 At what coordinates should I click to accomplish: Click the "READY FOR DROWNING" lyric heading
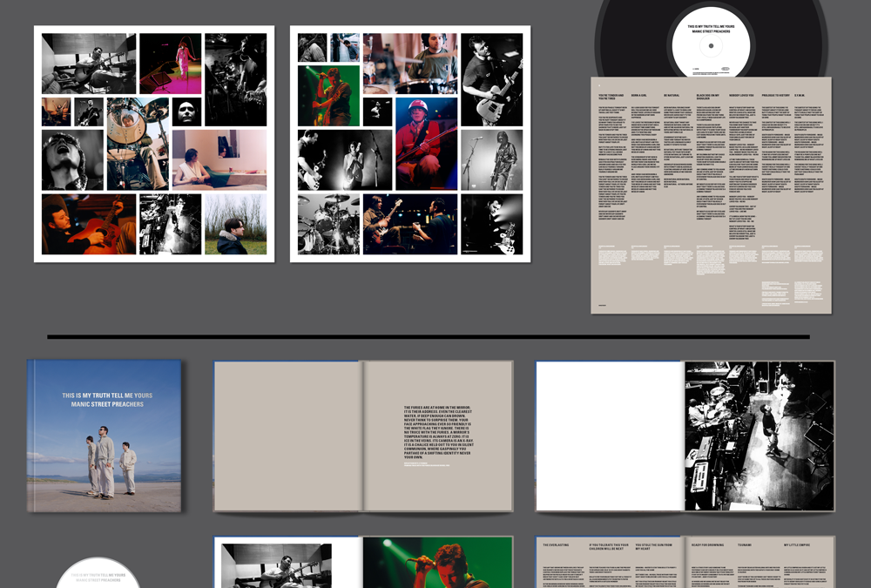(x=707, y=545)
